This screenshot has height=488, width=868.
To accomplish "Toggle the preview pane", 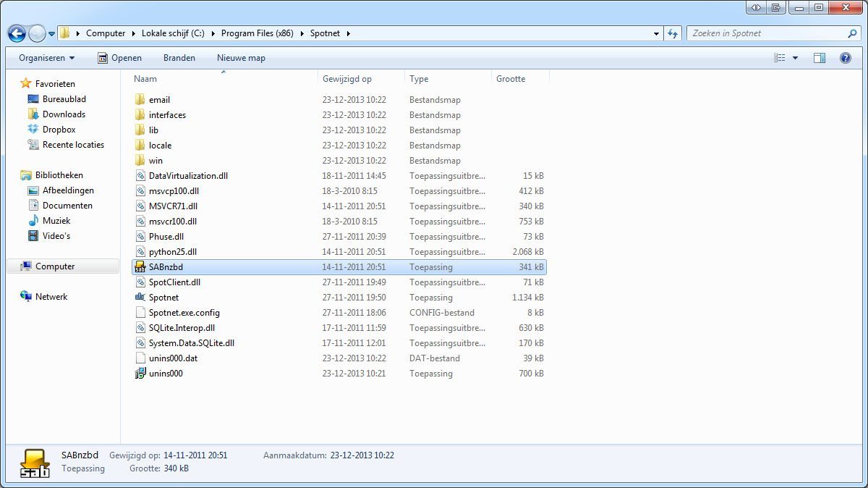I will click(820, 58).
